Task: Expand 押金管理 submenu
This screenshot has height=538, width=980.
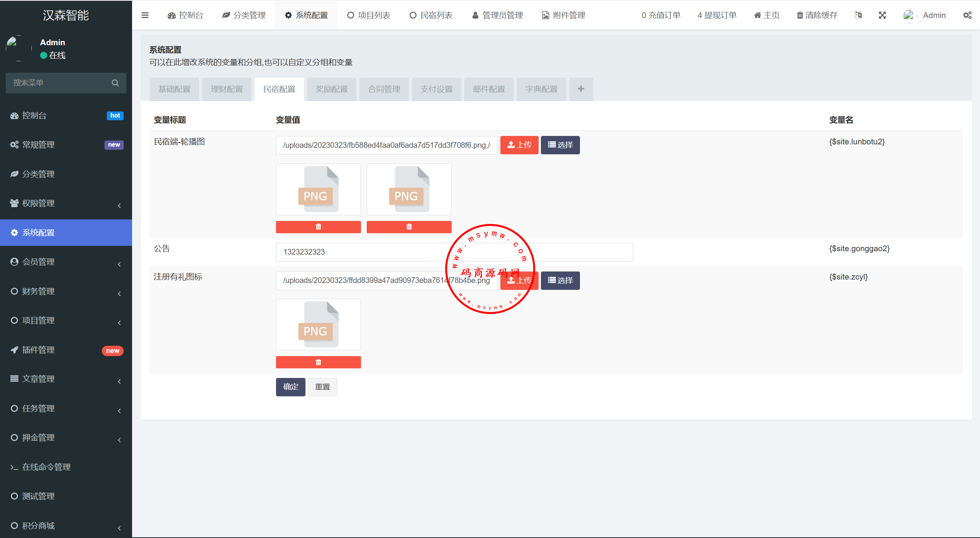Action: (x=66, y=438)
